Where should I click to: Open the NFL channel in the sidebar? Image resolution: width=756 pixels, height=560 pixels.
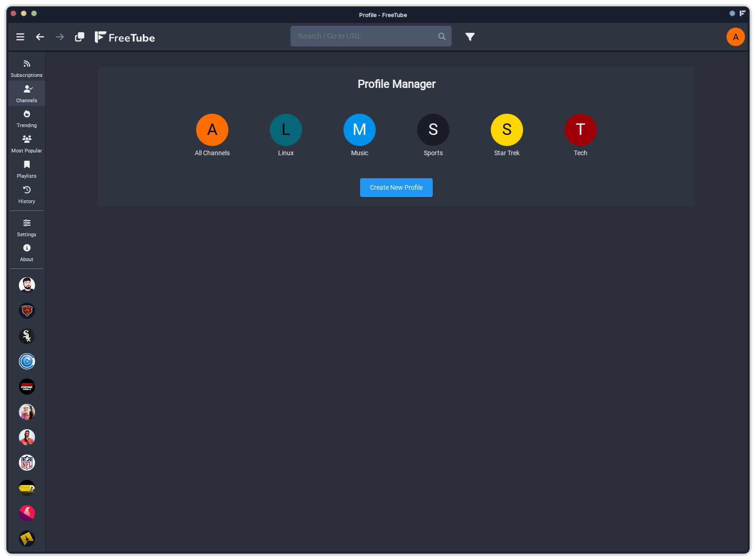tap(27, 462)
